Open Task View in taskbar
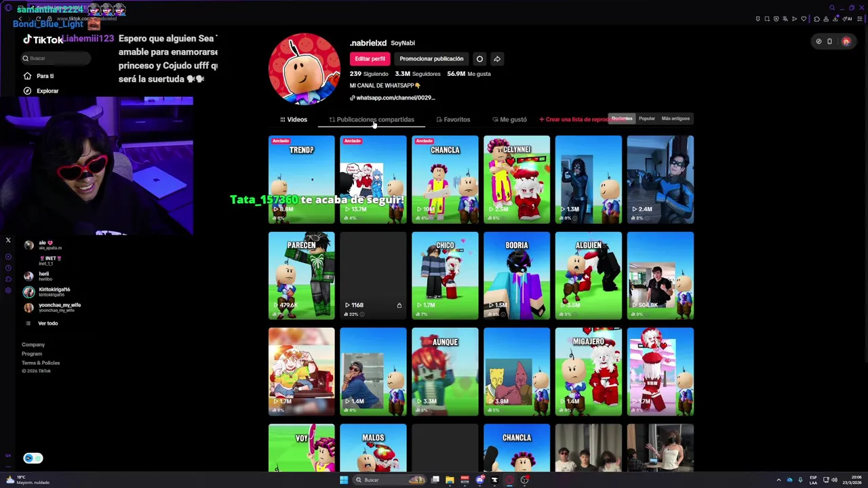 435,480
